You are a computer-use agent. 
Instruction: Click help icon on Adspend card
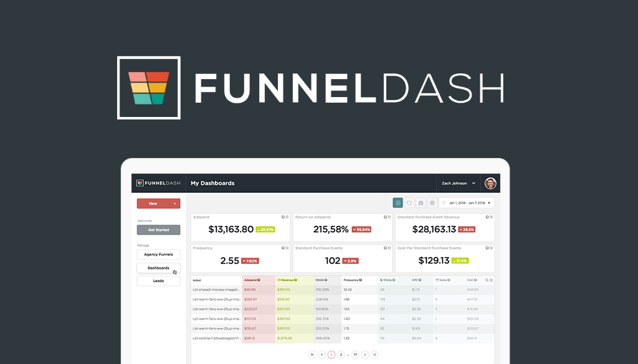[x=283, y=217]
